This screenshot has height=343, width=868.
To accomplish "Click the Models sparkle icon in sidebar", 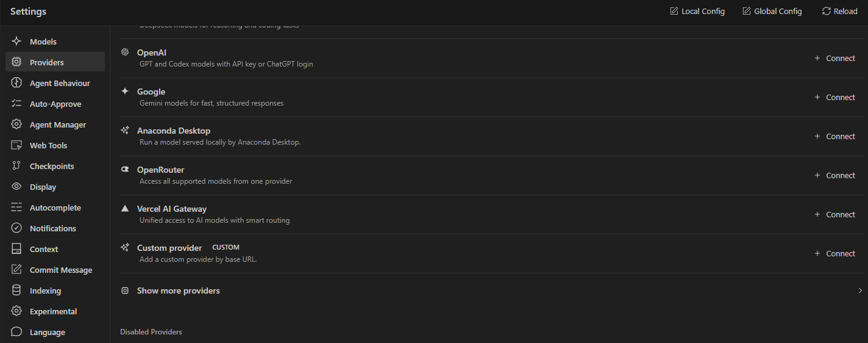I will tap(16, 42).
